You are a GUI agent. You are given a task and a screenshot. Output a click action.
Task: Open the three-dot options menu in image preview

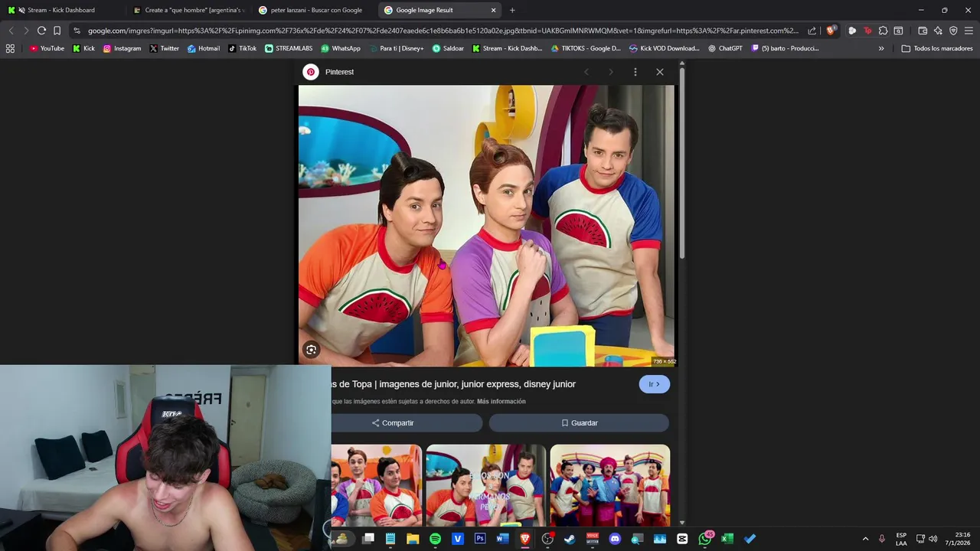click(x=635, y=72)
